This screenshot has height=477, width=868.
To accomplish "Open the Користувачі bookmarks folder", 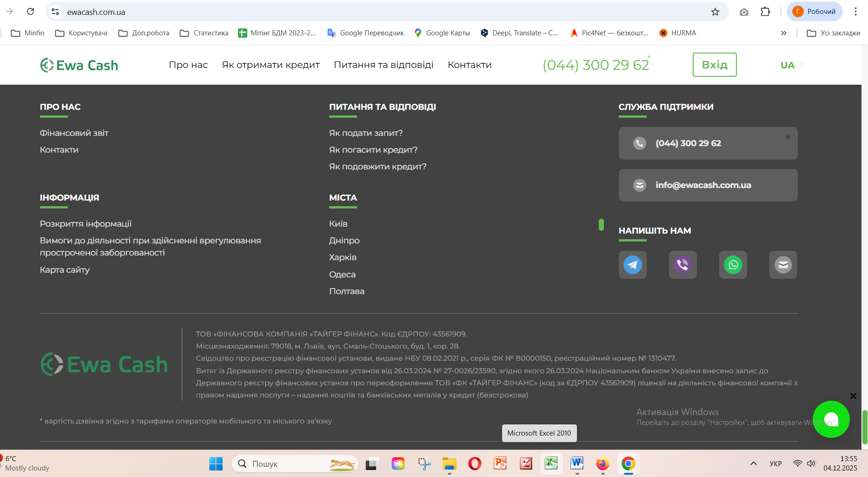I will [81, 33].
